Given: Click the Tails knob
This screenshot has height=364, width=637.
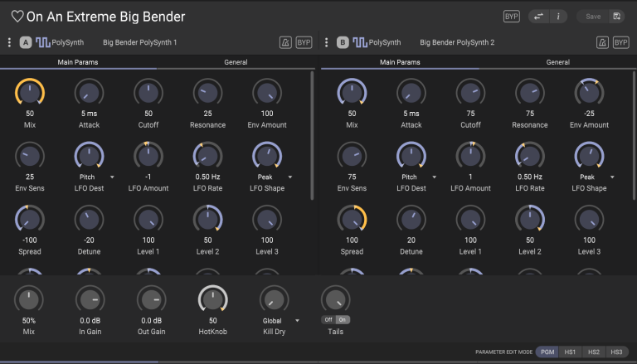Looking at the screenshot, I should point(336,300).
